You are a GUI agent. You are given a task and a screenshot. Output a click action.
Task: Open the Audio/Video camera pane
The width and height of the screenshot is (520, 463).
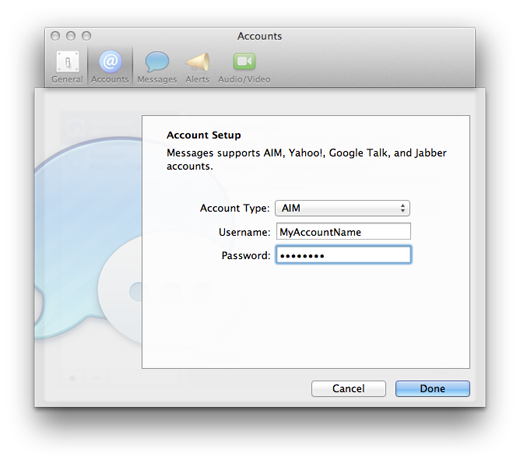244,66
